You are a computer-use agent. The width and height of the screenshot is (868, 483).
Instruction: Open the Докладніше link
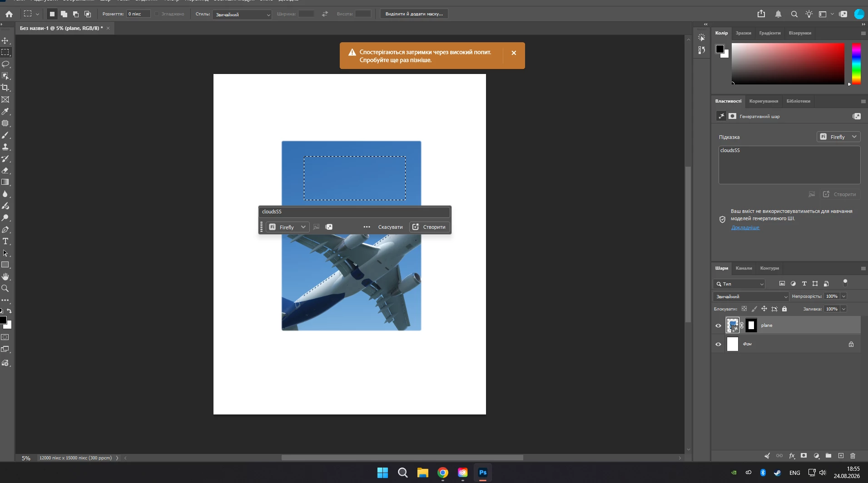coord(745,227)
